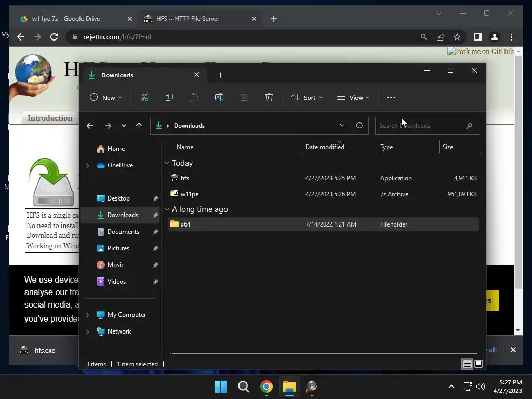Switch to large thumbnails view in the status bar

pyautogui.click(x=478, y=364)
